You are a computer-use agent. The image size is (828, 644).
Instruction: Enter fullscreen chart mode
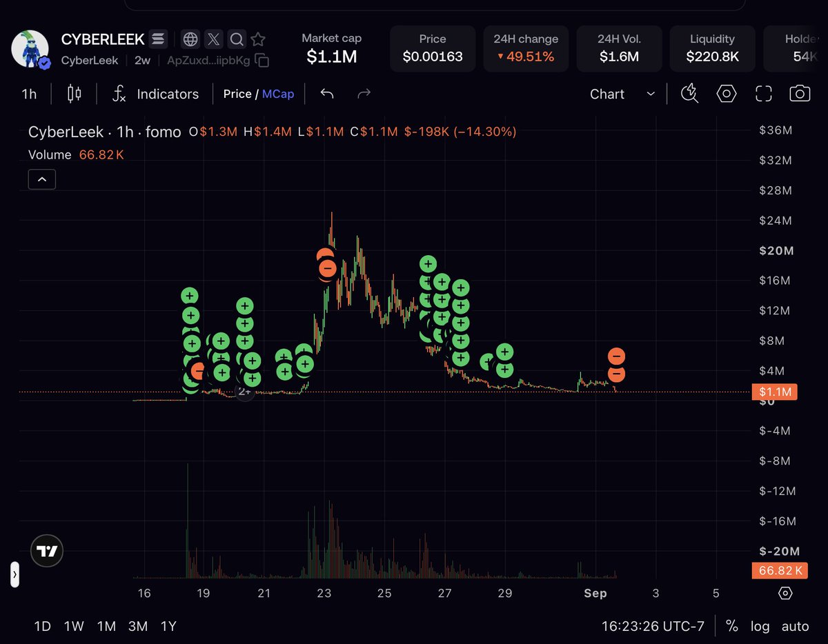763,94
